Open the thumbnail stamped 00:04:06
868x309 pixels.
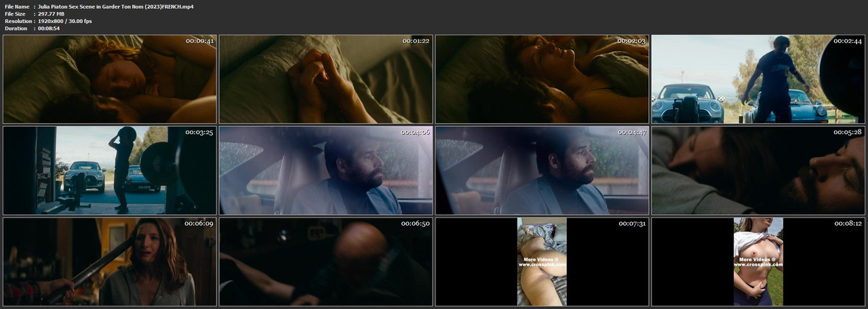326,170
